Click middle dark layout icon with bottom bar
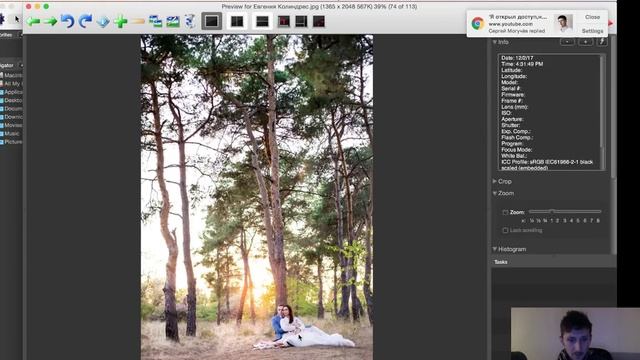The width and height of the screenshot is (640, 360). point(301,21)
